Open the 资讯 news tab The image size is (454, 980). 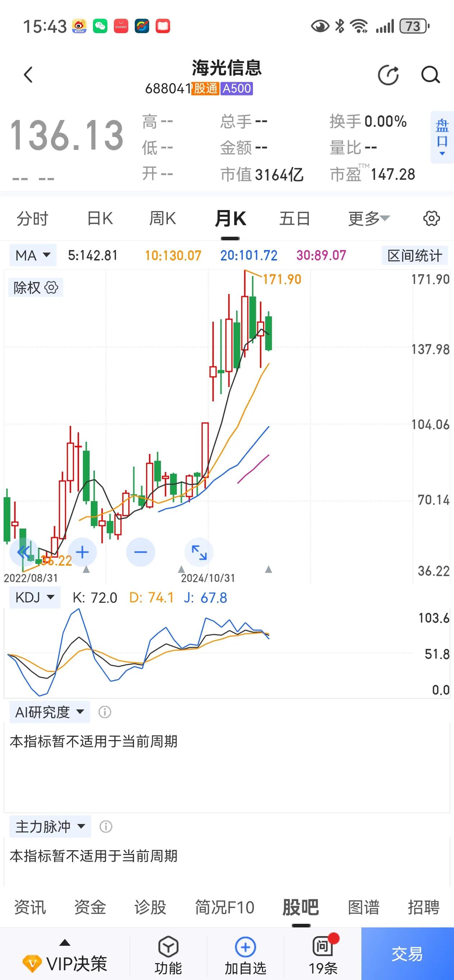[30, 907]
